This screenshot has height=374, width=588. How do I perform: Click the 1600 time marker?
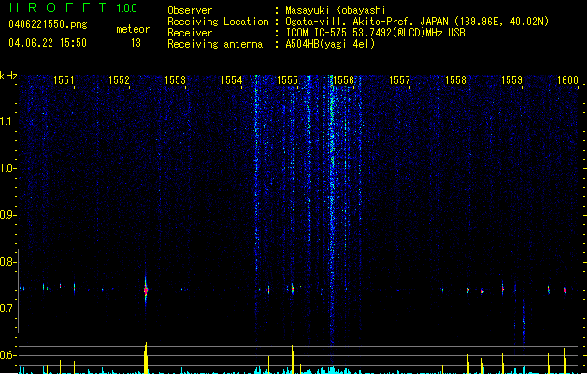(x=567, y=80)
